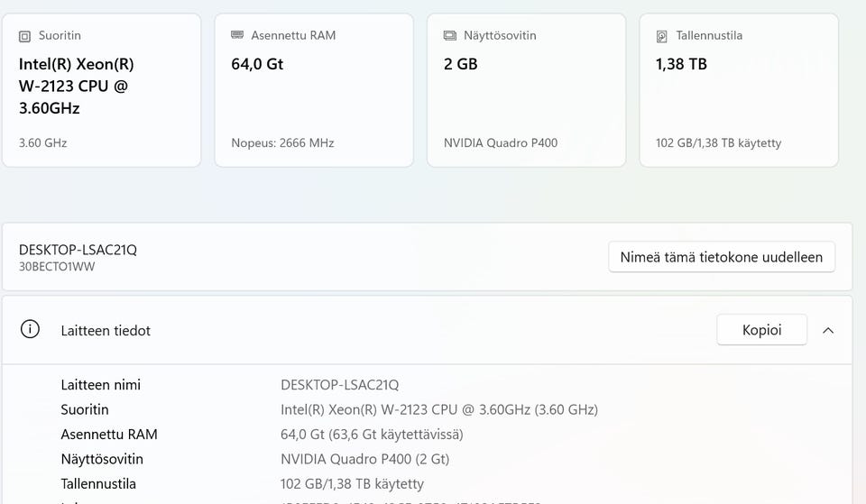Click the value Intel(R) Xeon(R) W-2123 CPU @ 3.60GHz (3.60 GHz)
Image resolution: width=866 pixels, height=504 pixels.
tap(439, 409)
